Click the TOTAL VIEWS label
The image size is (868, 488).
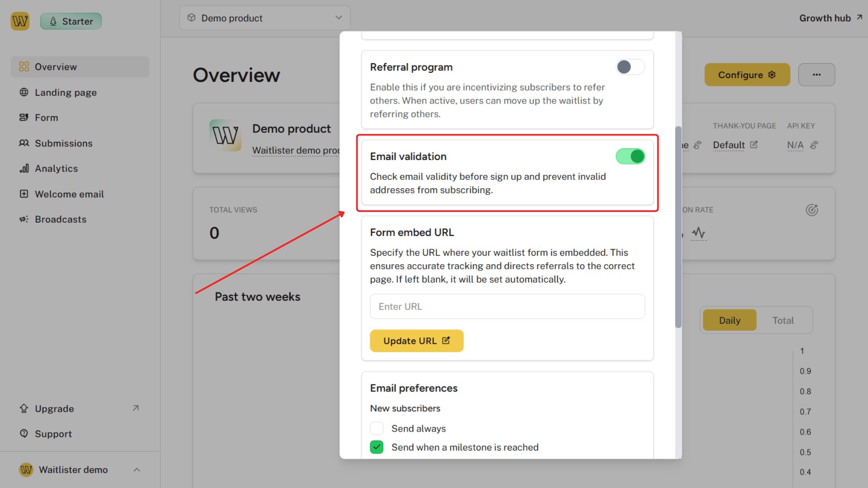(233, 210)
